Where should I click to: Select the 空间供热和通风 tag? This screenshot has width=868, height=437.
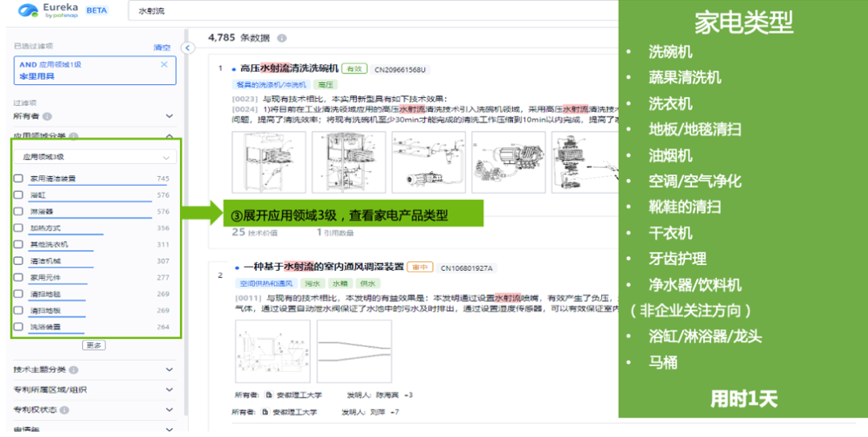[265, 283]
